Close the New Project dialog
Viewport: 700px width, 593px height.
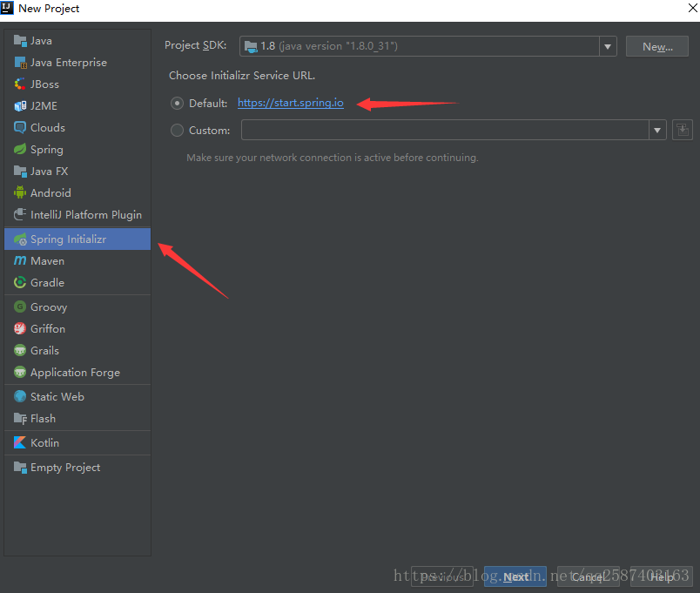[692, 8]
